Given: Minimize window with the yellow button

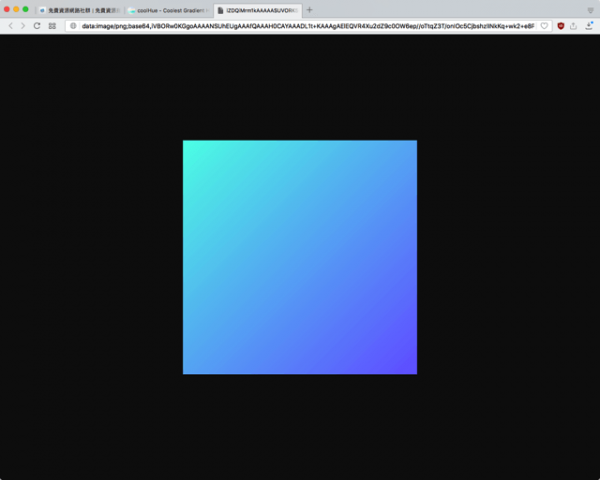Looking at the screenshot, I should [x=16, y=9].
